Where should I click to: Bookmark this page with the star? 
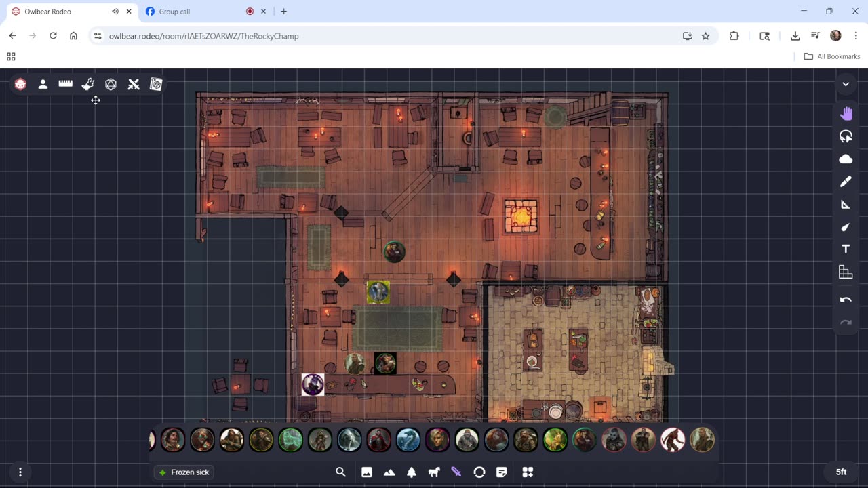tap(705, 36)
